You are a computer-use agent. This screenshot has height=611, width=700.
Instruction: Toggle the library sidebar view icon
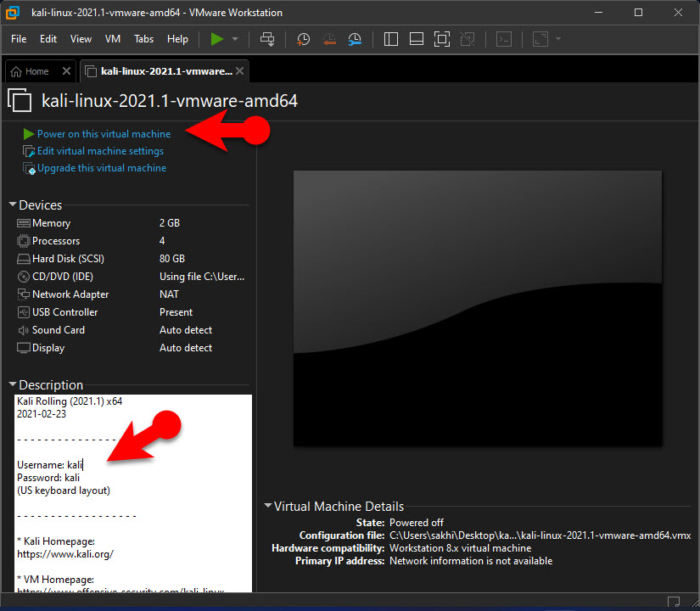(x=390, y=39)
